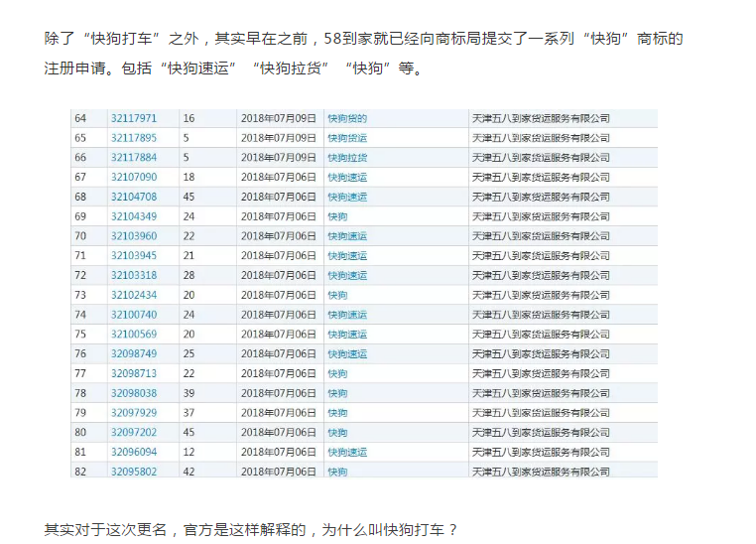
Task: Open trademark number 32095802 link
Action: coord(134,472)
